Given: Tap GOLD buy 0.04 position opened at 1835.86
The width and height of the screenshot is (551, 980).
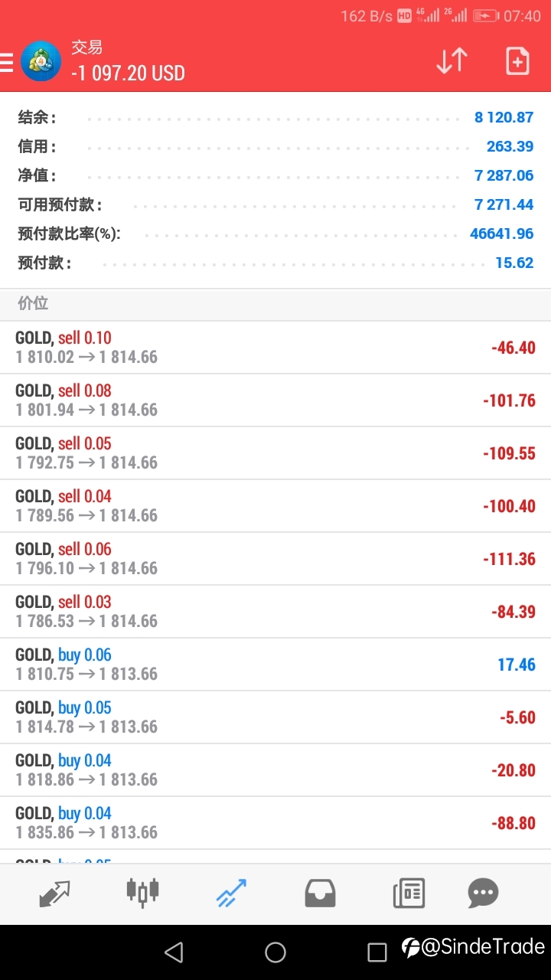Looking at the screenshot, I should [275, 823].
